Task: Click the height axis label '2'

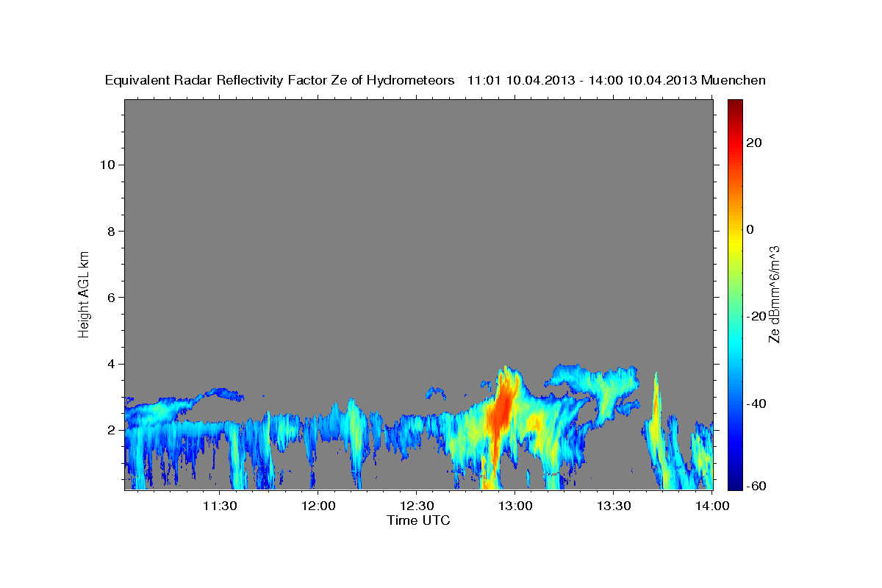Action: tap(110, 430)
